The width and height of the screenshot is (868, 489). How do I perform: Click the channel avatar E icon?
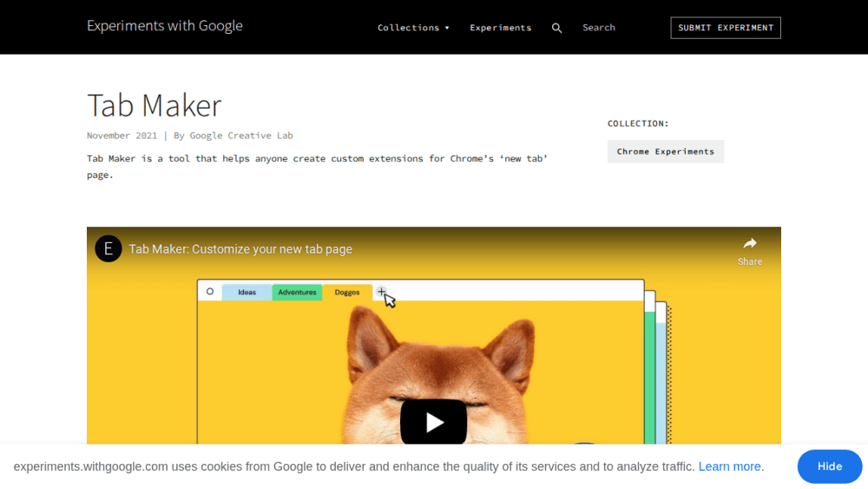pyautogui.click(x=108, y=248)
